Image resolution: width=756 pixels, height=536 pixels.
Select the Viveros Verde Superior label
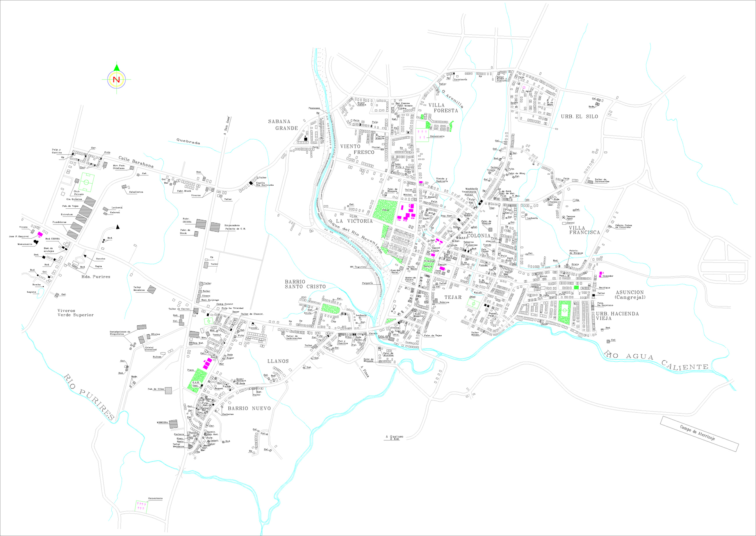click(x=76, y=313)
